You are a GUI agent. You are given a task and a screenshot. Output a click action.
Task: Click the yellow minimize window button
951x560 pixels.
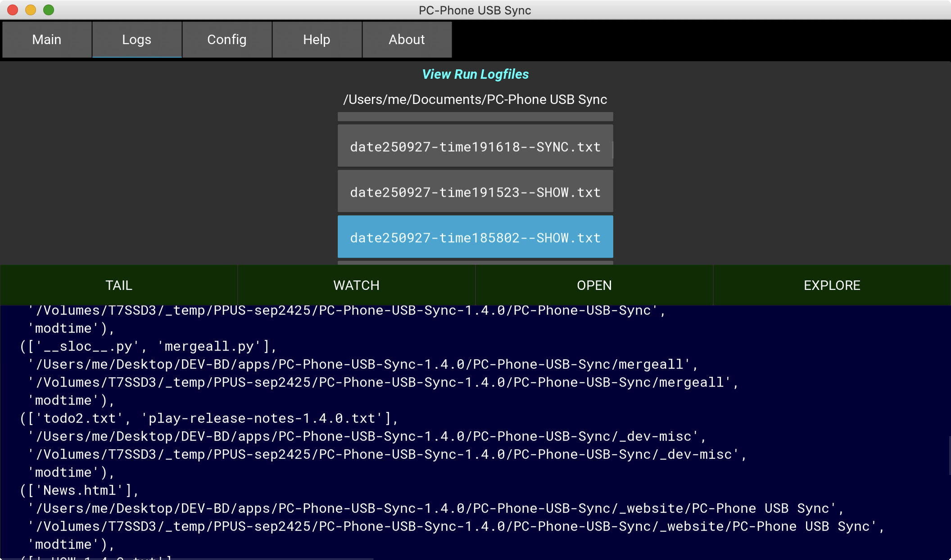click(x=31, y=10)
